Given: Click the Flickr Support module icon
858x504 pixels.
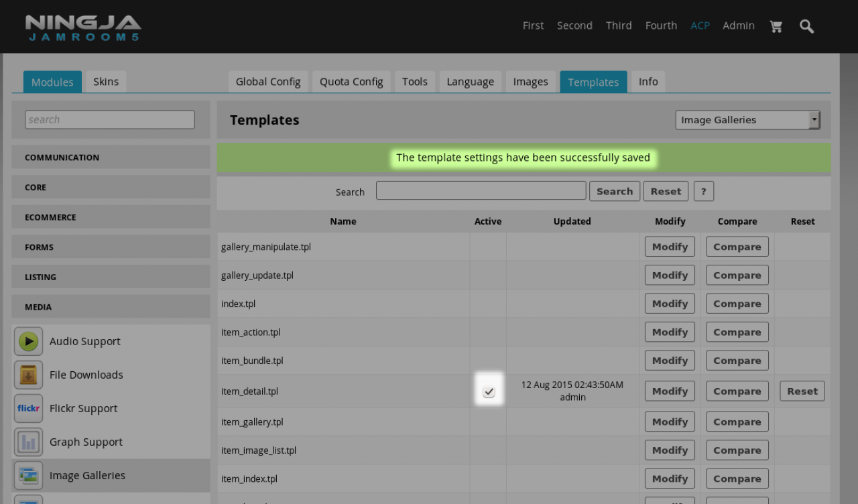Looking at the screenshot, I should click(x=28, y=408).
